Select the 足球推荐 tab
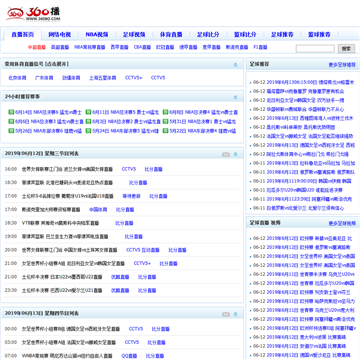 point(282,35)
